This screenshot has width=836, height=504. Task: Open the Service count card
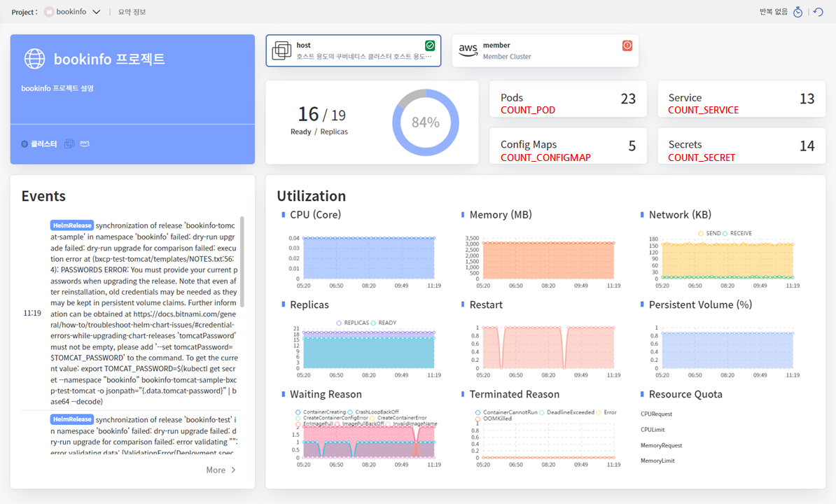[741, 99]
